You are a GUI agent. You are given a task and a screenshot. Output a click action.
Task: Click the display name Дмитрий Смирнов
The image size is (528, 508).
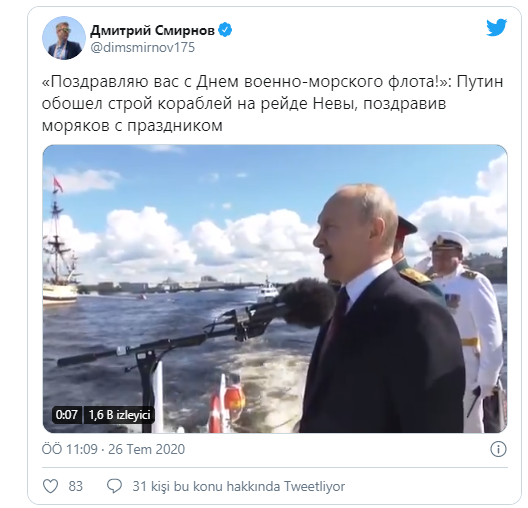pyautogui.click(x=152, y=30)
